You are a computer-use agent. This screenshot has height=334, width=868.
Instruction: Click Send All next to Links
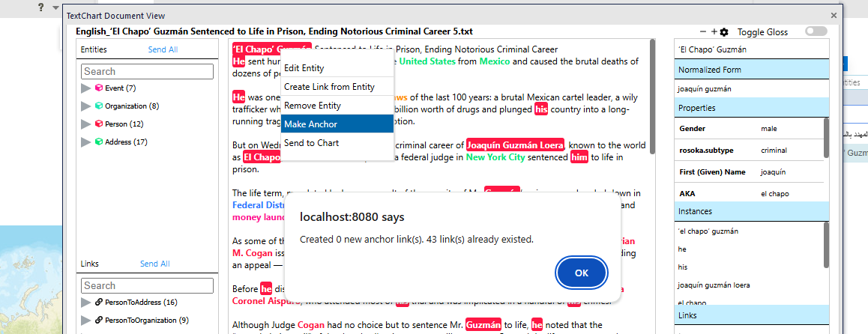pyautogui.click(x=155, y=264)
